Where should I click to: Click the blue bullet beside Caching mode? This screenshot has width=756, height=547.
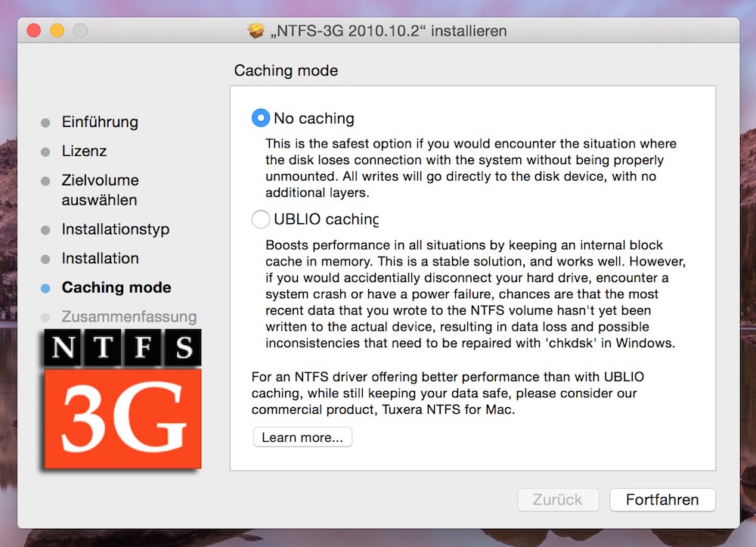coord(45,288)
